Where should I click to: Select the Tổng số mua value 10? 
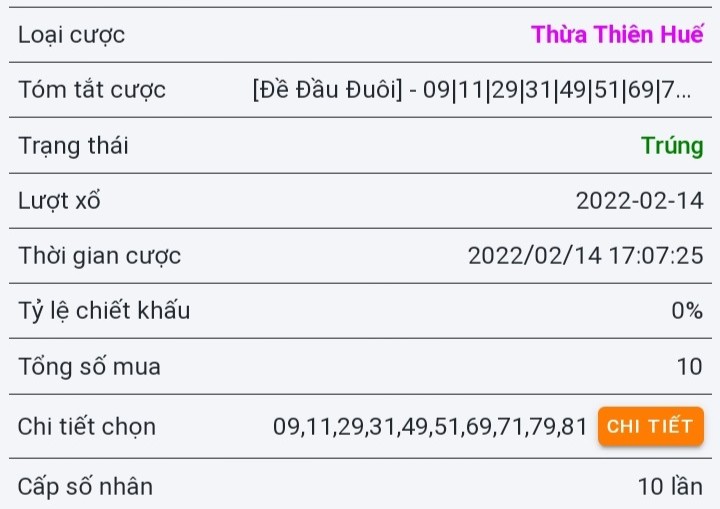click(x=690, y=366)
